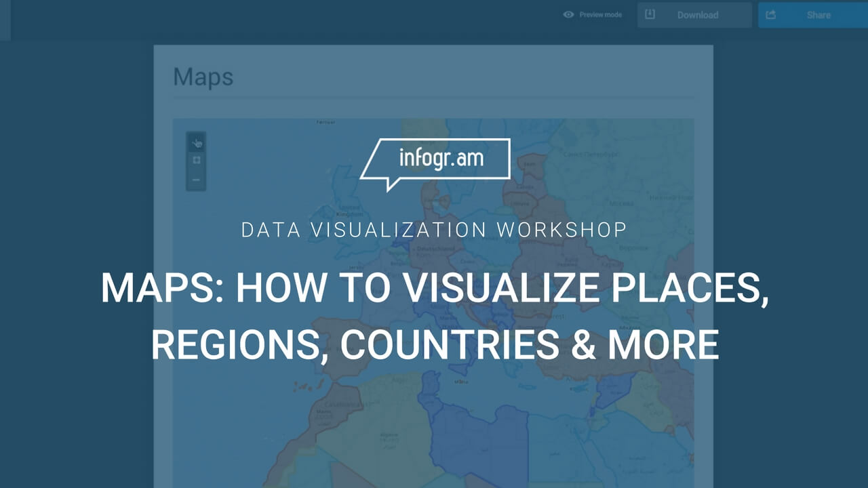Select the top icon in the map tool panel
This screenshot has width=868, height=488.
[x=197, y=142]
